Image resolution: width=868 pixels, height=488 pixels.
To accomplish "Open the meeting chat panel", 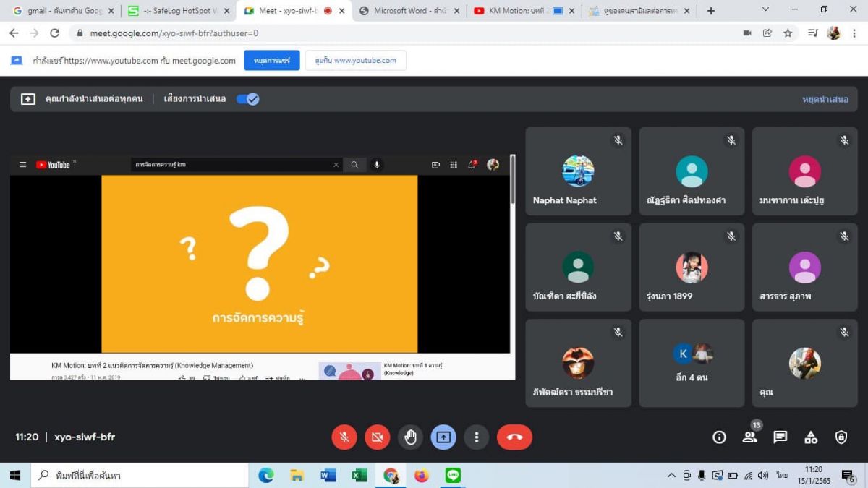I will [780, 437].
